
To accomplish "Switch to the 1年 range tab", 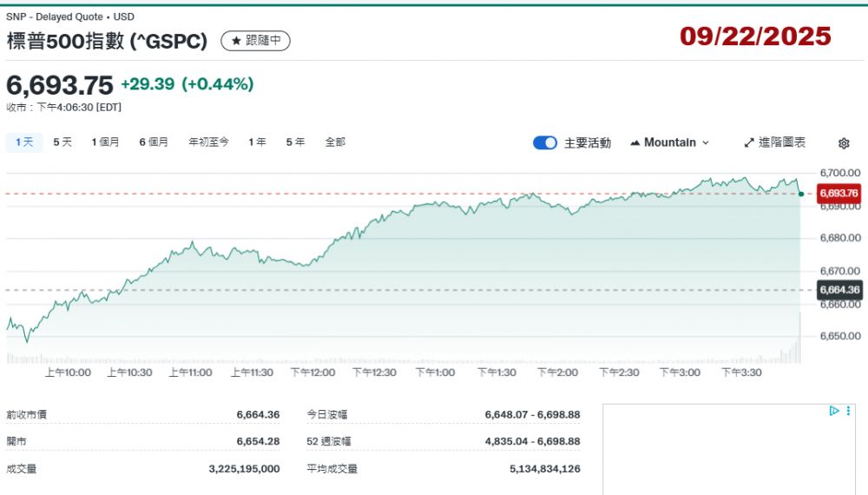I will click(257, 142).
